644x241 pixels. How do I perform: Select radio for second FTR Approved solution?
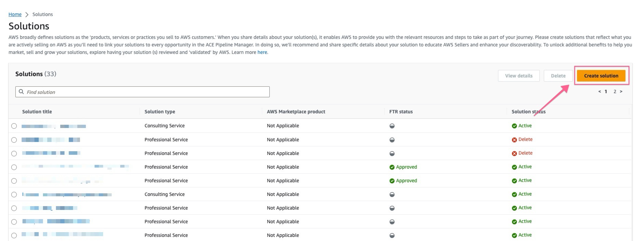[x=14, y=181]
